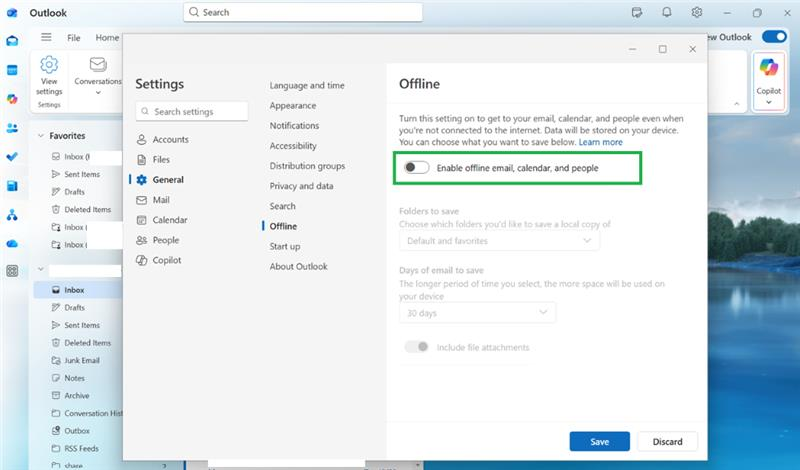Open Privacy and data settings
This screenshot has width=800, height=470.
pos(301,186)
